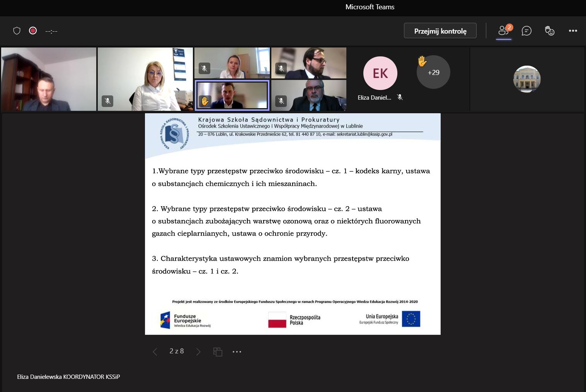The height and width of the screenshot is (392, 586).
Task: Click the EK participant avatar
Action: click(x=380, y=73)
